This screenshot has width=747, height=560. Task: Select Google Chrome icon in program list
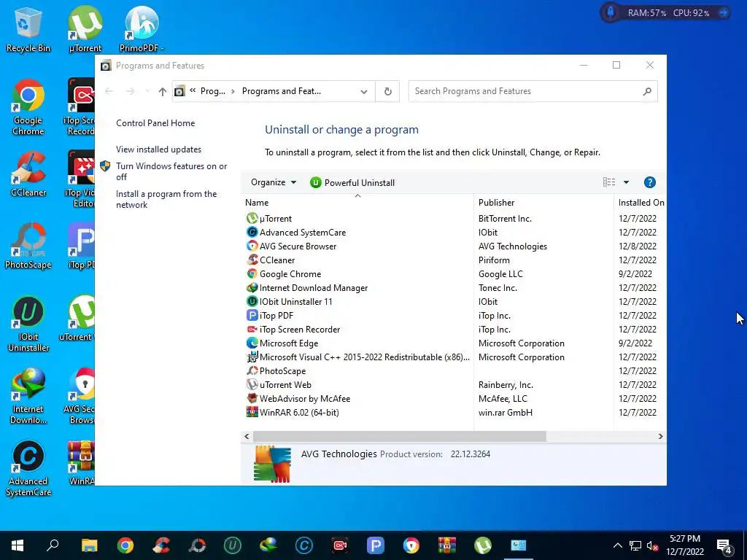(x=252, y=274)
